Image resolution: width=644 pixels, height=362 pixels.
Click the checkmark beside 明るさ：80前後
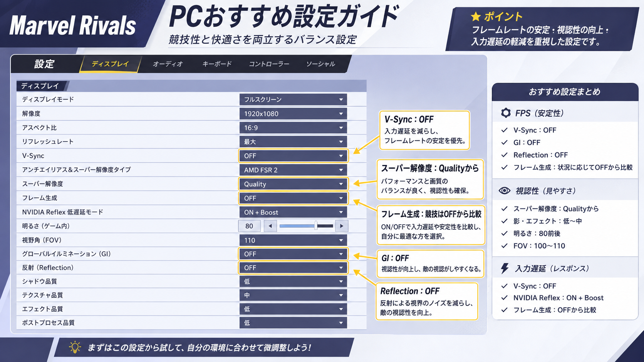(x=505, y=234)
